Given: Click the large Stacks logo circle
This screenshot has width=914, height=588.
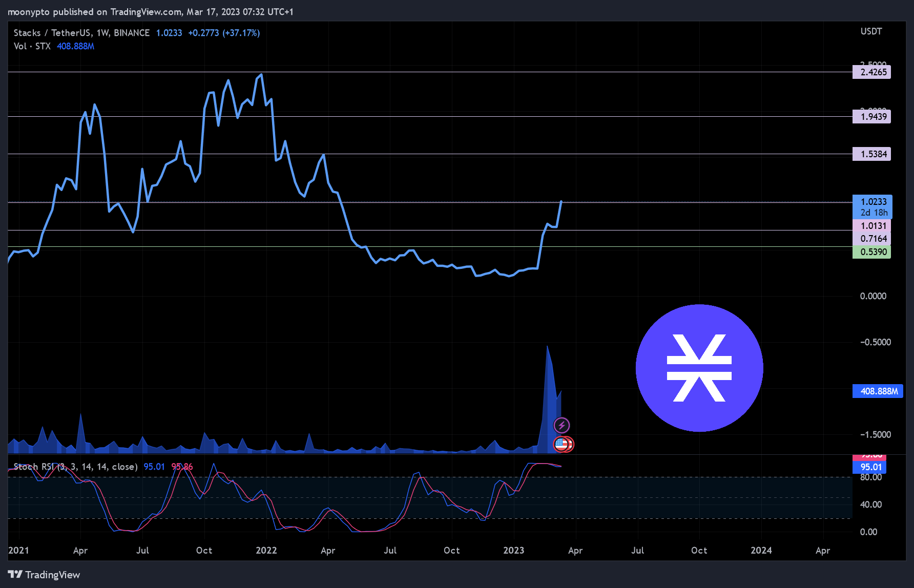Looking at the screenshot, I should tap(699, 368).
